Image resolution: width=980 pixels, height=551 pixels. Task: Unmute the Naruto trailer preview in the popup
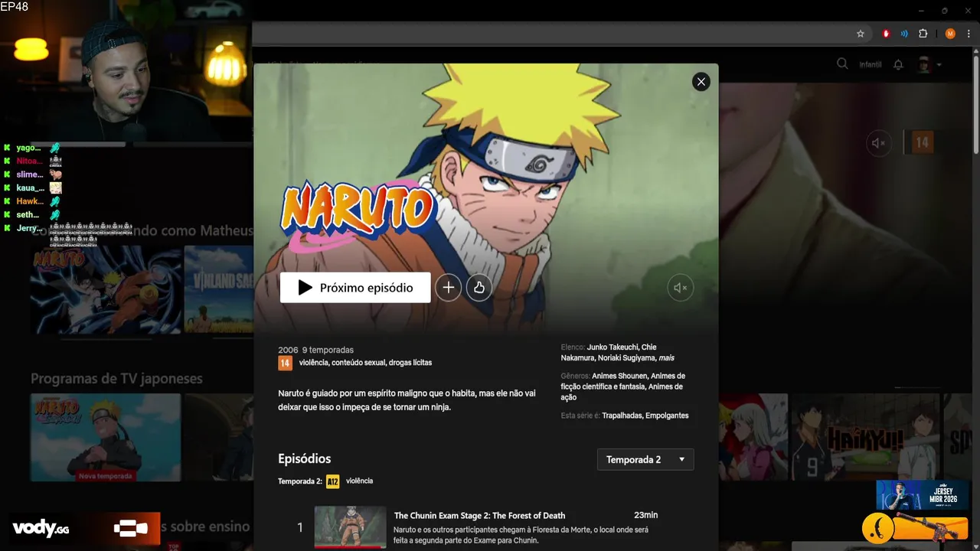680,288
